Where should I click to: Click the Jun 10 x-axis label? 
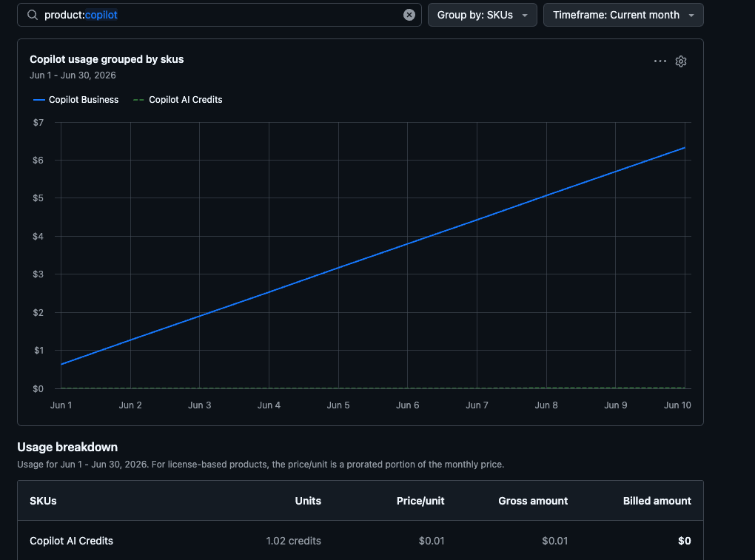click(677, 405)
